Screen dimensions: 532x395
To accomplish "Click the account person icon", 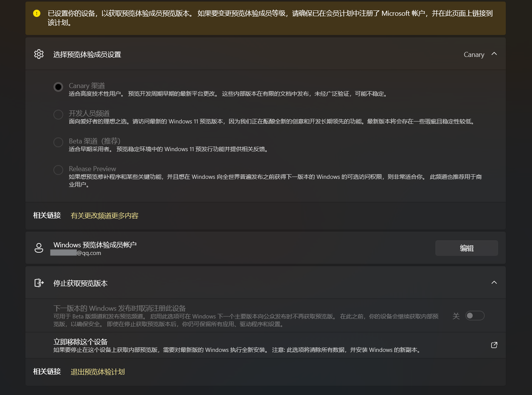I will click(39, 248).
